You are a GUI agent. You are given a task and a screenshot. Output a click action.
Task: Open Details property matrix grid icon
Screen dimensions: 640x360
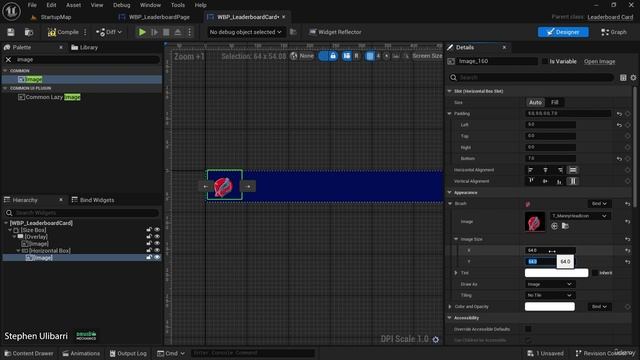[x=623, y=78]
